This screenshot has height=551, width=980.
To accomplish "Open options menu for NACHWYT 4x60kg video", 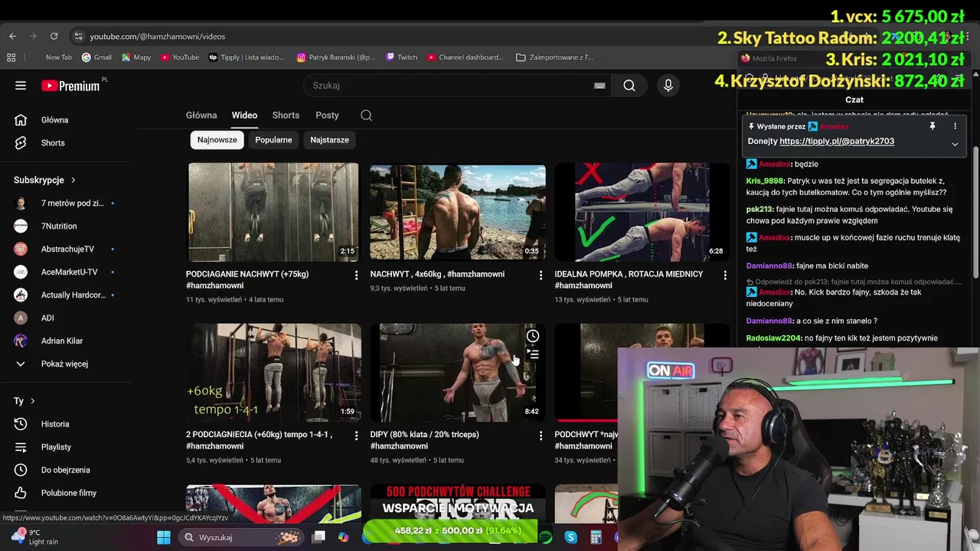I will 541,275.
